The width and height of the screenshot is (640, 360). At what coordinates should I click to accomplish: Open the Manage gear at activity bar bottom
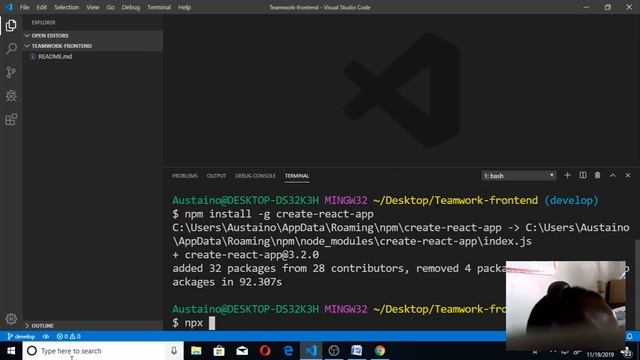(x=11, y=319)
